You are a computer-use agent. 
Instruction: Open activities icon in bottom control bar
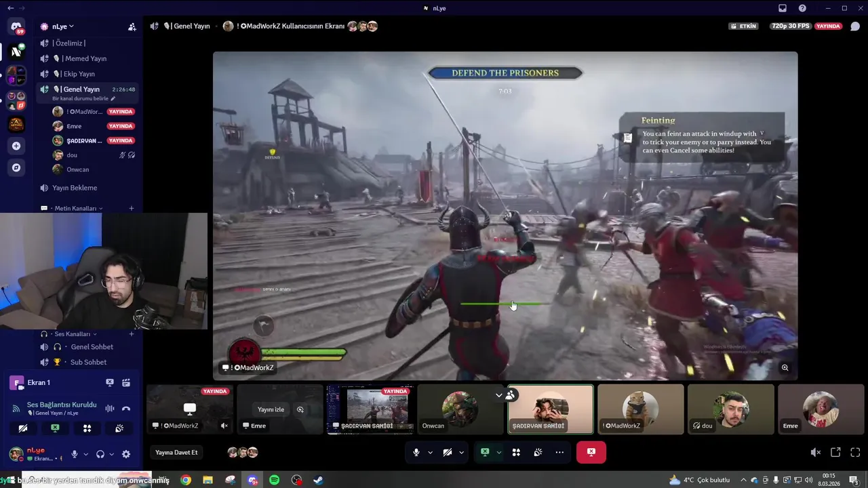tap(516, 452)
